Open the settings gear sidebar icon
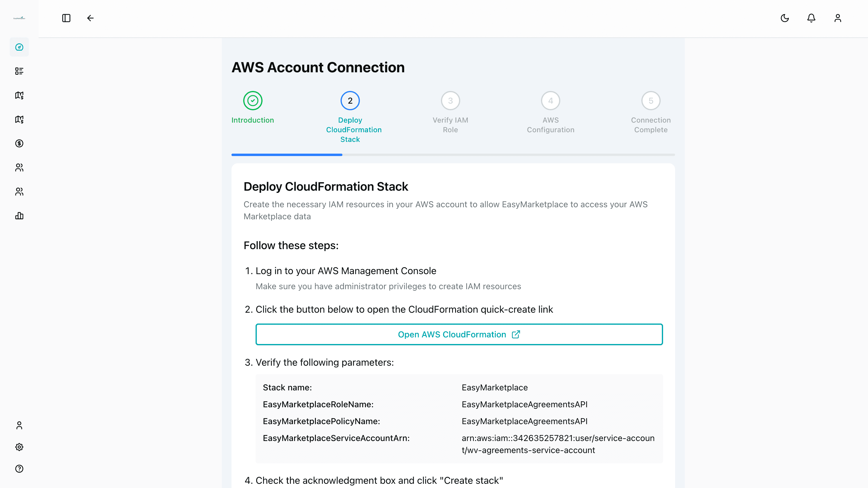Screen dimensions: 868x488 (x=19, y=447)
